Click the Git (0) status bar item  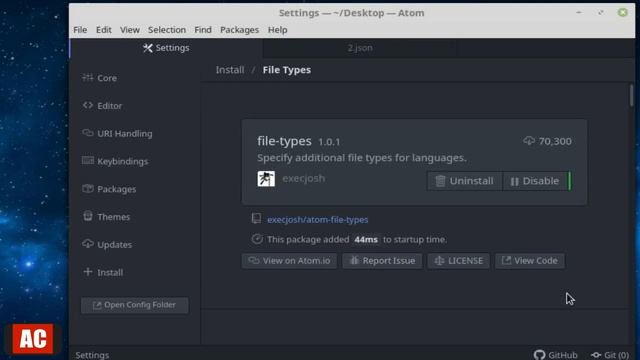pyautogui.click(x=610, y=355)
